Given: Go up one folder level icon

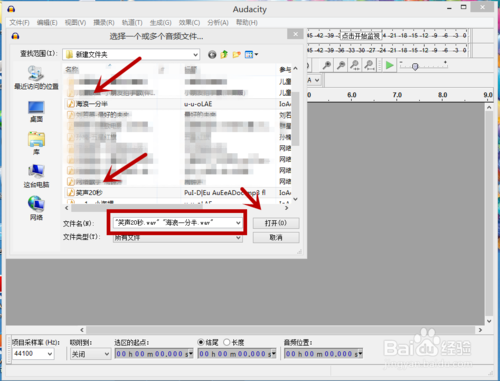Looking at the screenshot, I should coord(224,55).
